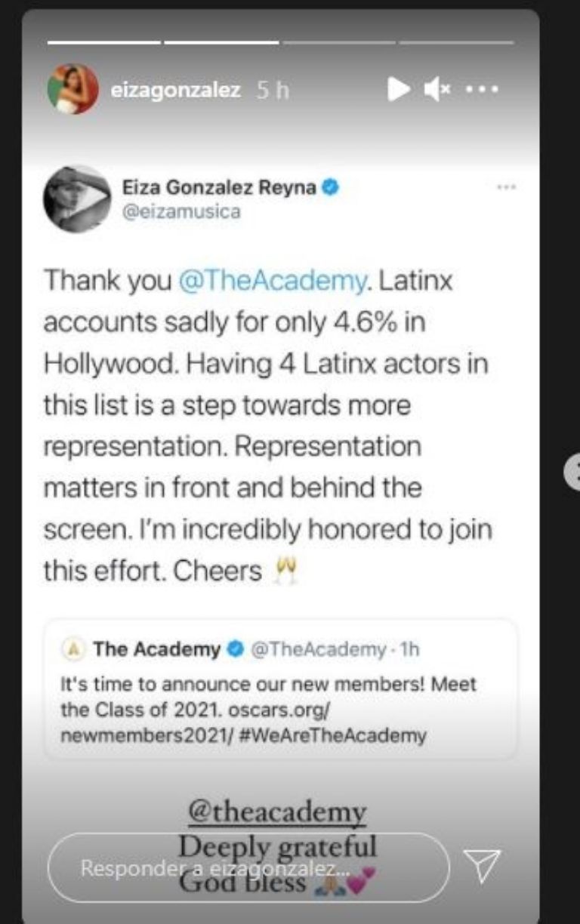Open eizagonzalez profile picture
The width and height of the screenshot is (580, 924).
pyautogui.click(x=72, y=89)
